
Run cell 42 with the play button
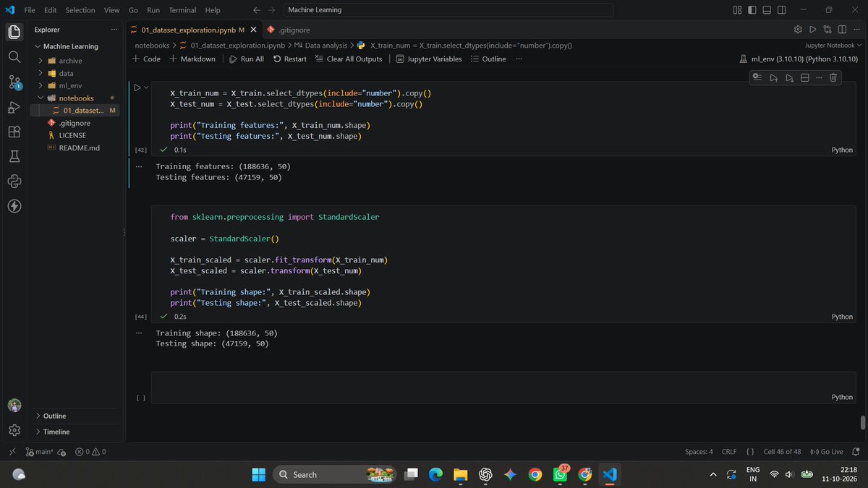[x=137, y=87]
